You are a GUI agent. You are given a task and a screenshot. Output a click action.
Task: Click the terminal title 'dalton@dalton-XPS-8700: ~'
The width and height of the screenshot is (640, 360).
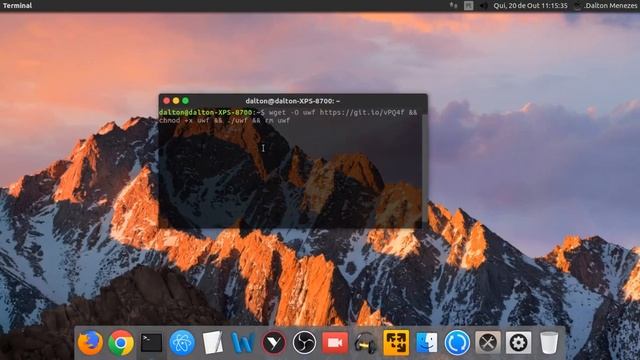293,101
